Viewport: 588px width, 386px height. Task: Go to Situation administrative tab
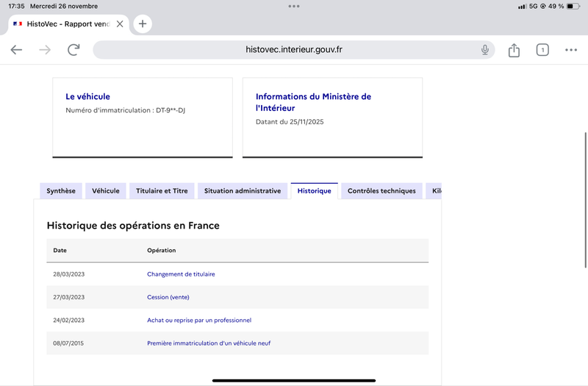click(243, 191)
